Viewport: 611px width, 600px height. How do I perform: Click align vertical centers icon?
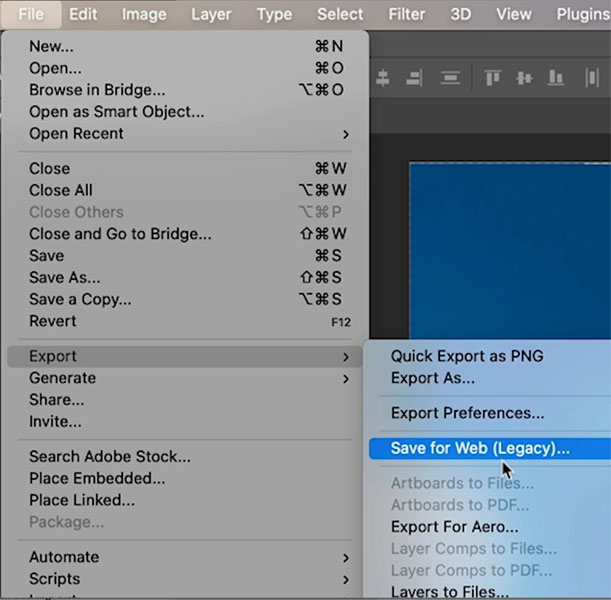(x=524, y=78)
